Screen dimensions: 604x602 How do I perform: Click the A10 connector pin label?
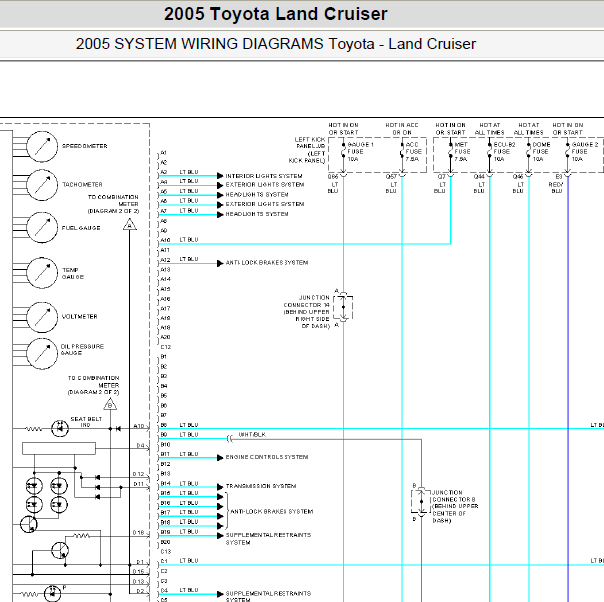click(165, 240)
